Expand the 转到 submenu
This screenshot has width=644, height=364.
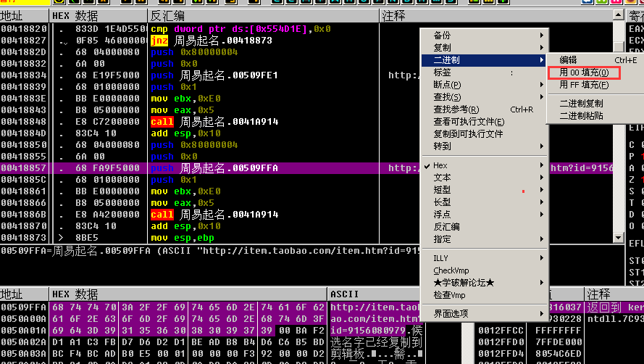[485, 146]
